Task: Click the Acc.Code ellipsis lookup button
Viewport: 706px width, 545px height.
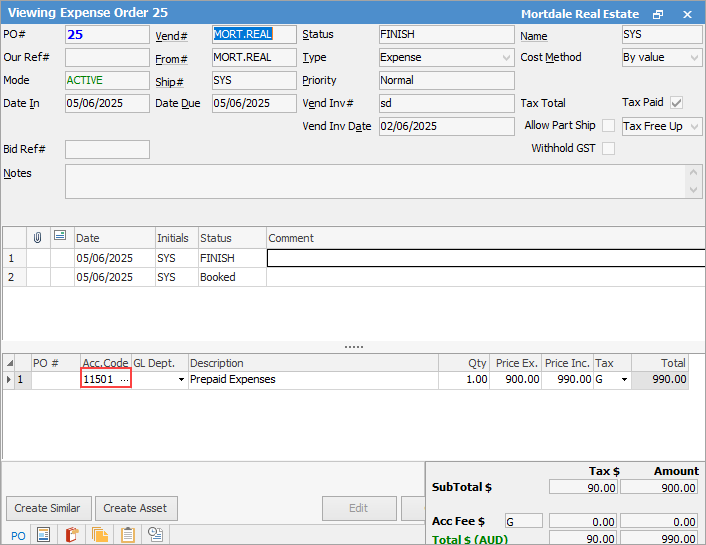Action: pyautogui.click(x=124, y=380)
